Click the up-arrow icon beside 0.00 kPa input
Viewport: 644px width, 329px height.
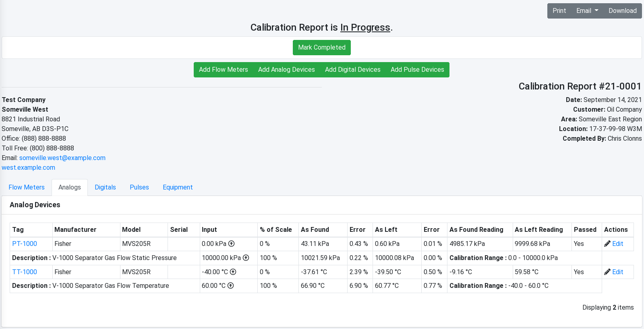click(231, 244)
